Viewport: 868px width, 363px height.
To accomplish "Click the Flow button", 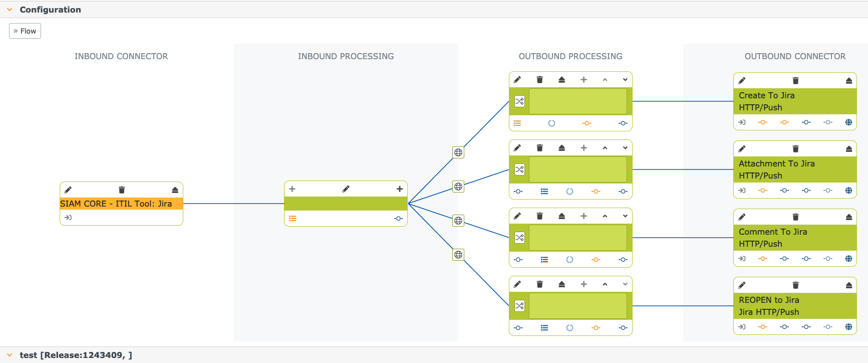I will (x=25, y=31).
